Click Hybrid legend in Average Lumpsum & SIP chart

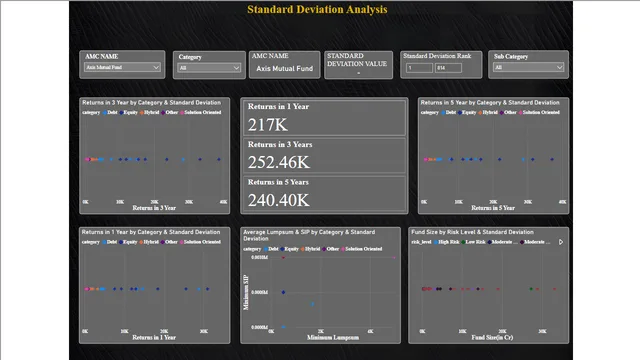pos(310,249)
